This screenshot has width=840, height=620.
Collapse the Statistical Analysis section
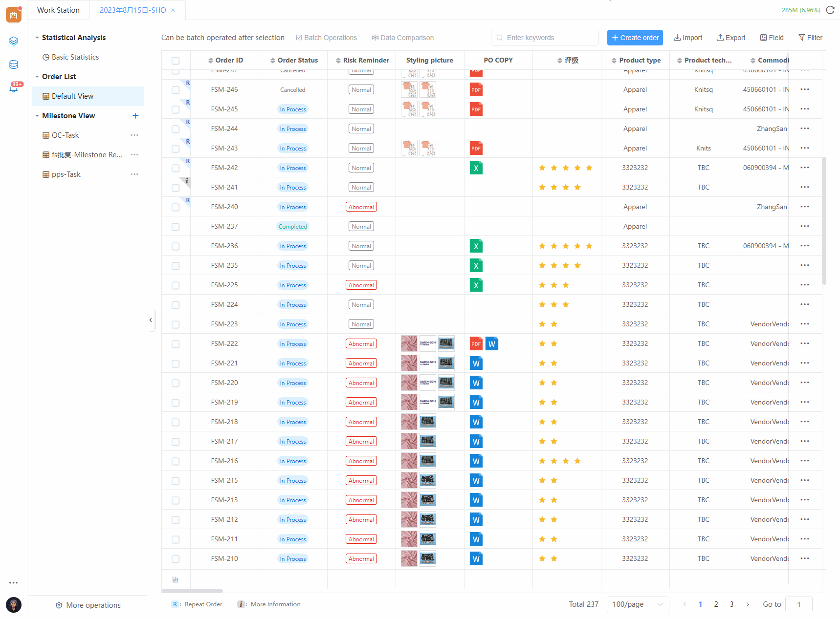coord(37,38)
